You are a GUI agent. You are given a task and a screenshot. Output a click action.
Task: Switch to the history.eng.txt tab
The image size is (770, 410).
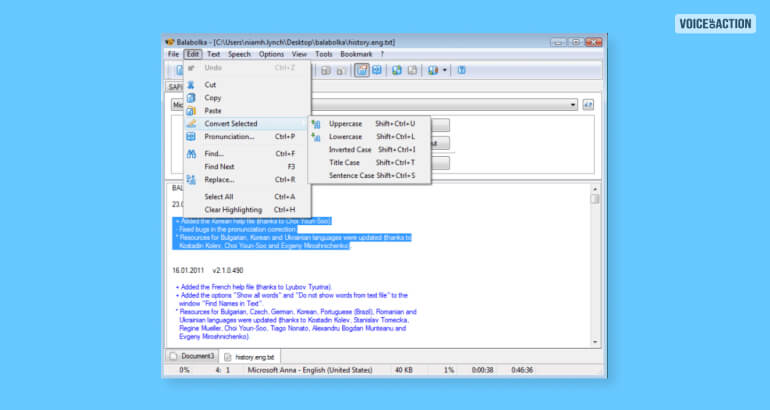(x=250, y=357)
